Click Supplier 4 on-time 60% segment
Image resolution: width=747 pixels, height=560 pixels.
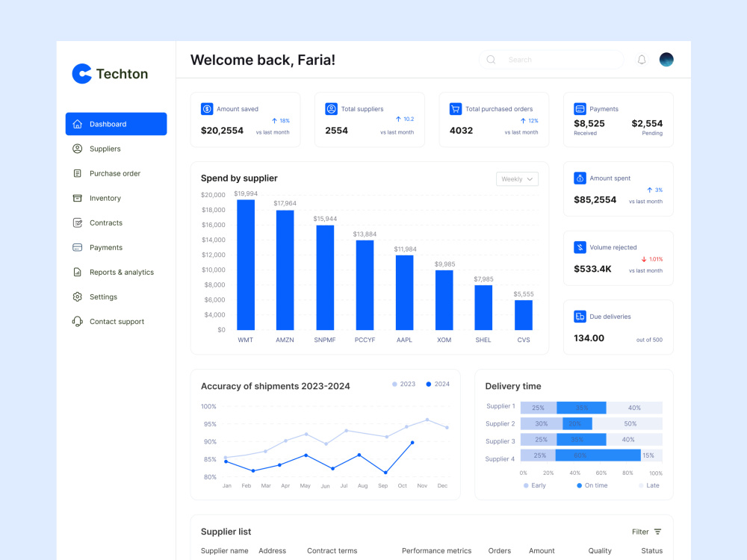pyautogui.click(x=598, y=455)
